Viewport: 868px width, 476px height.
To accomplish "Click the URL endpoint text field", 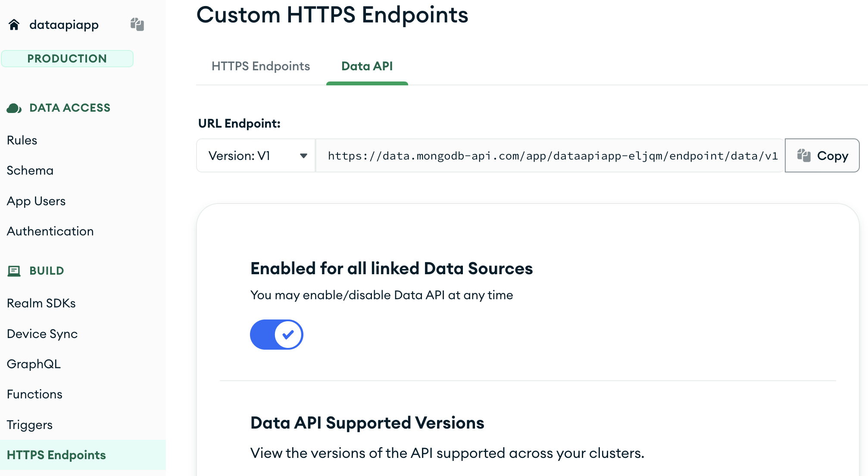I will tap(550, 156).
